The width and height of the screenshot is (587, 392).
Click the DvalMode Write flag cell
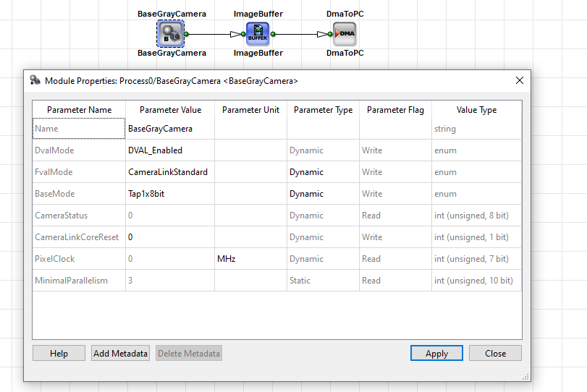(395, 150)
